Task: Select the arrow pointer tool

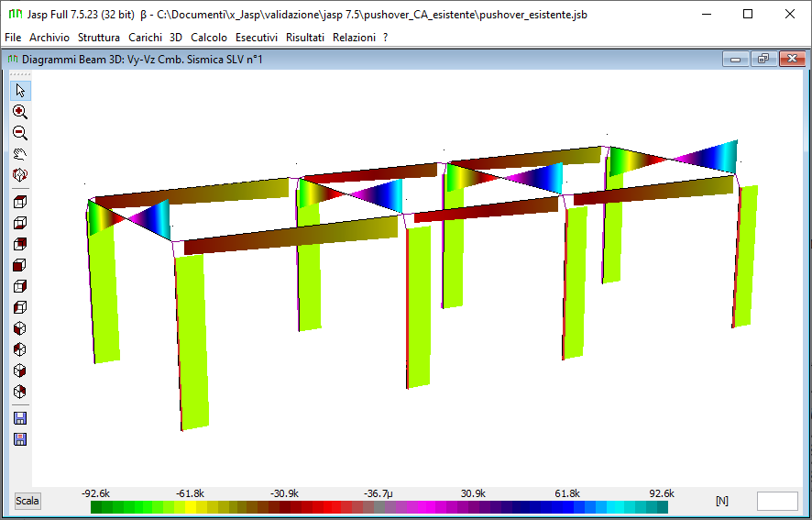Action: [x=19, y=91]
